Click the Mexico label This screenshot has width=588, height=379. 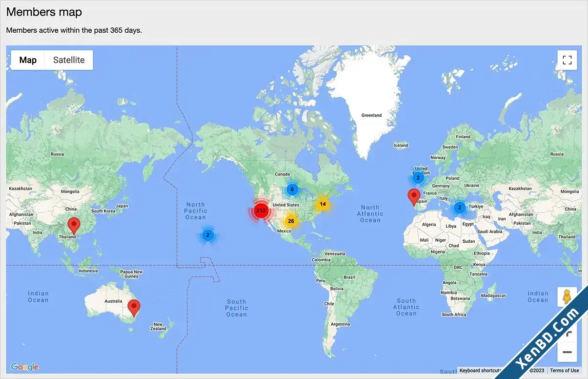click(x=284, y=231)
